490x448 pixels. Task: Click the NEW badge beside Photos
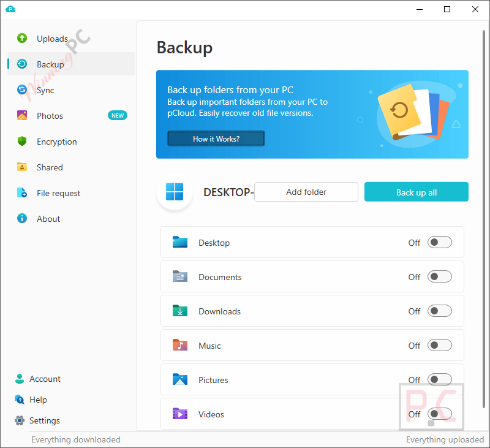click(x=118, y=115)
